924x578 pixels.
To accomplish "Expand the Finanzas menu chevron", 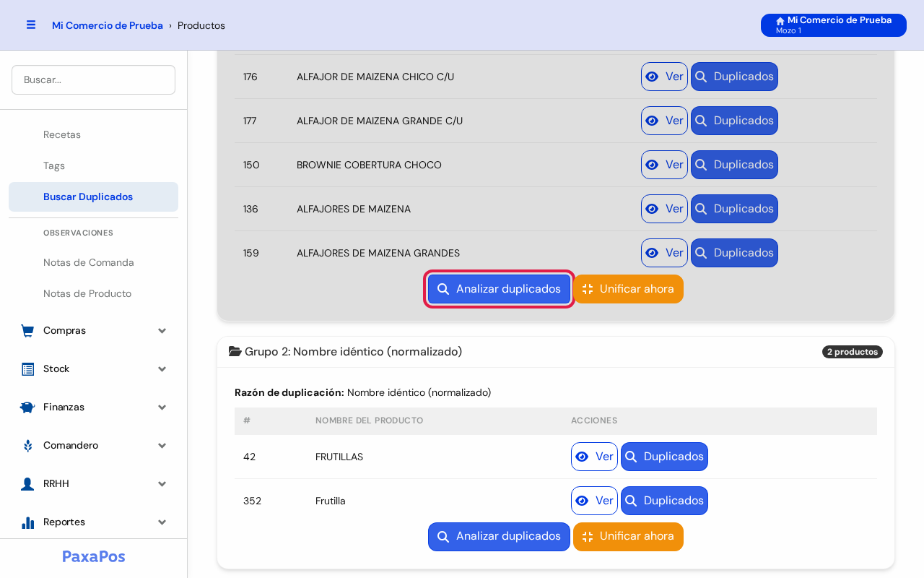I will tap(162, 407).
